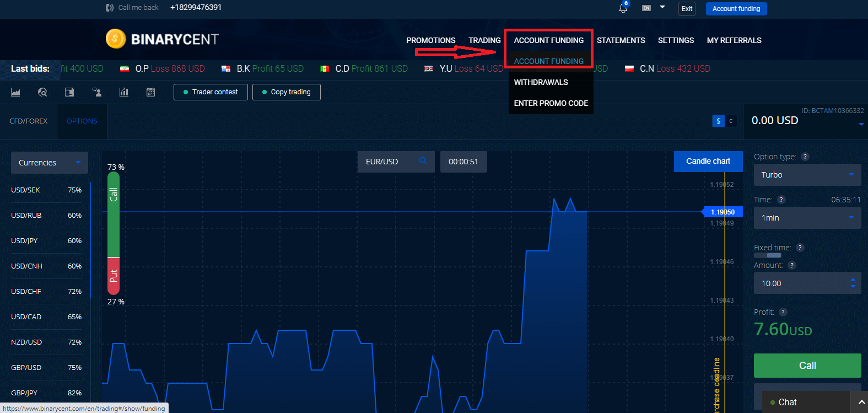The width and height of the screenshot is (868, 413).
Task: Show help for Option type question mark
Action: 805,157
